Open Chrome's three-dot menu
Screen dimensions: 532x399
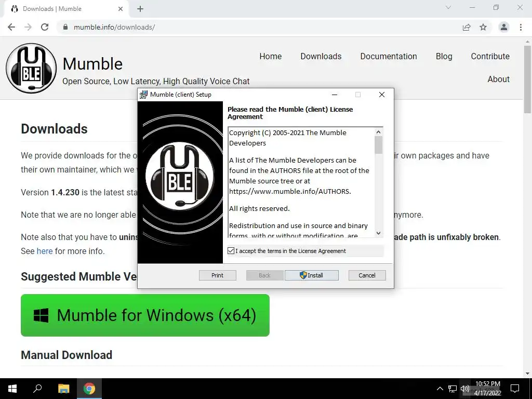[521, 27]
